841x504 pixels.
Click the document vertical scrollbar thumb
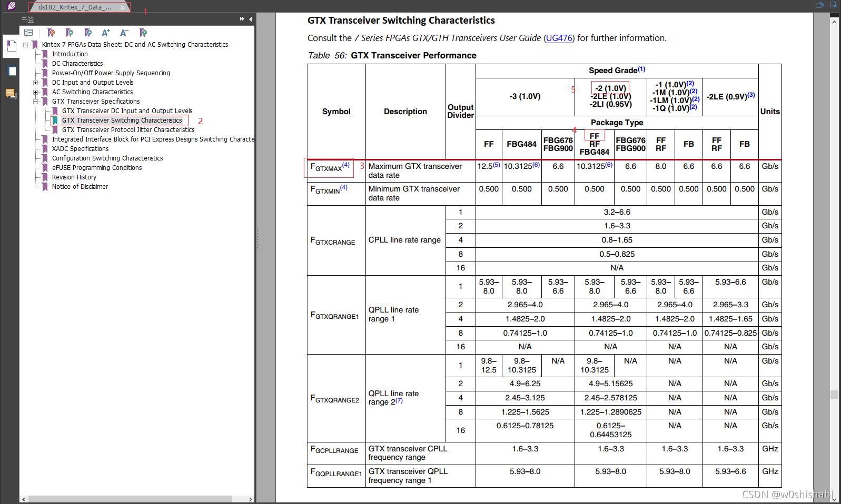[x=834, y=395]
